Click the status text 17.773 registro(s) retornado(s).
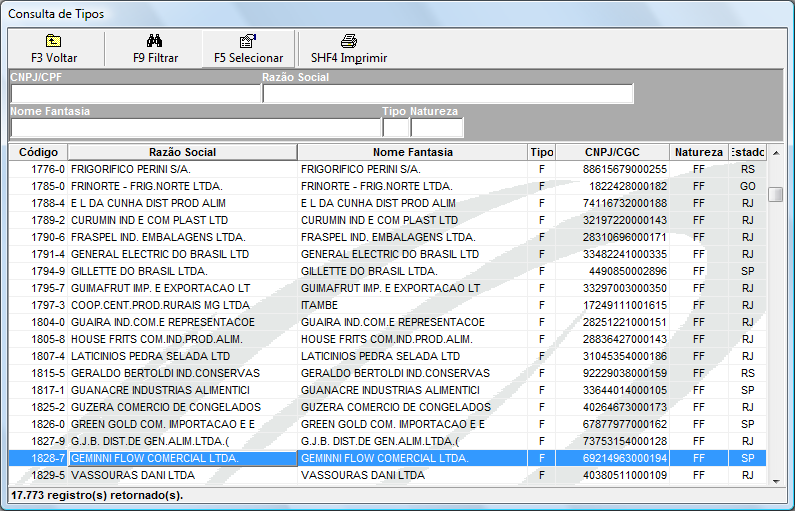795x511 pixels. tap(97, 495)
